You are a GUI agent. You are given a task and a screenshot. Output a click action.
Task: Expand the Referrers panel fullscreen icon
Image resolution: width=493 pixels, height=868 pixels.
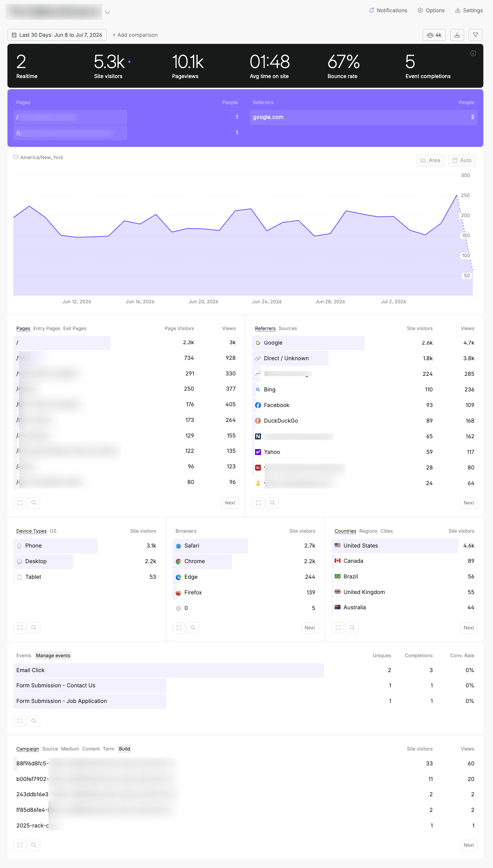258,503
